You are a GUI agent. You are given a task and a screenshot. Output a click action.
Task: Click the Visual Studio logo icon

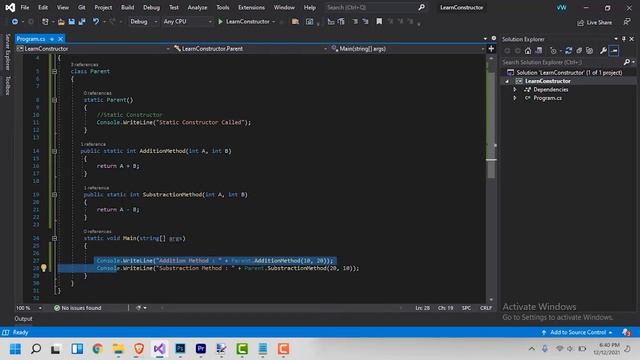(x=10, y=7)
